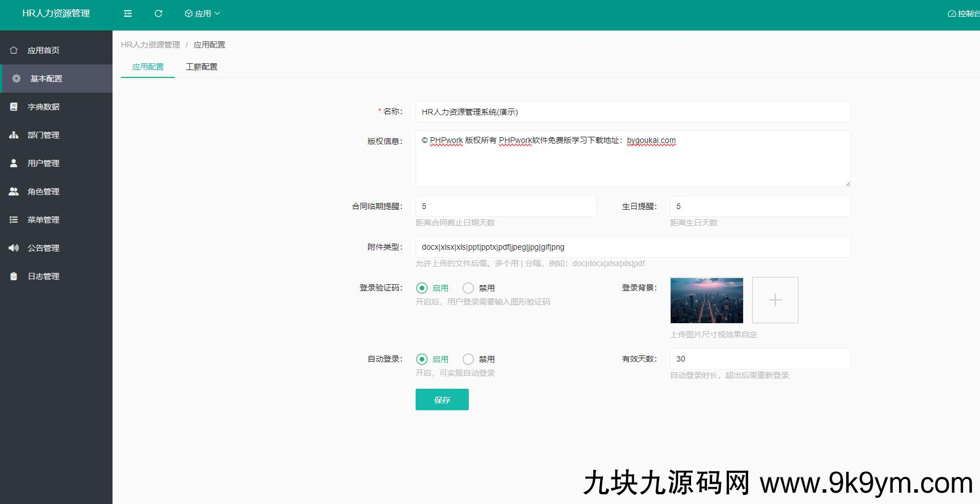980x504 pixels.
Task: Open the 用户管理 sidebar menu item
Action: coord(44,163)
